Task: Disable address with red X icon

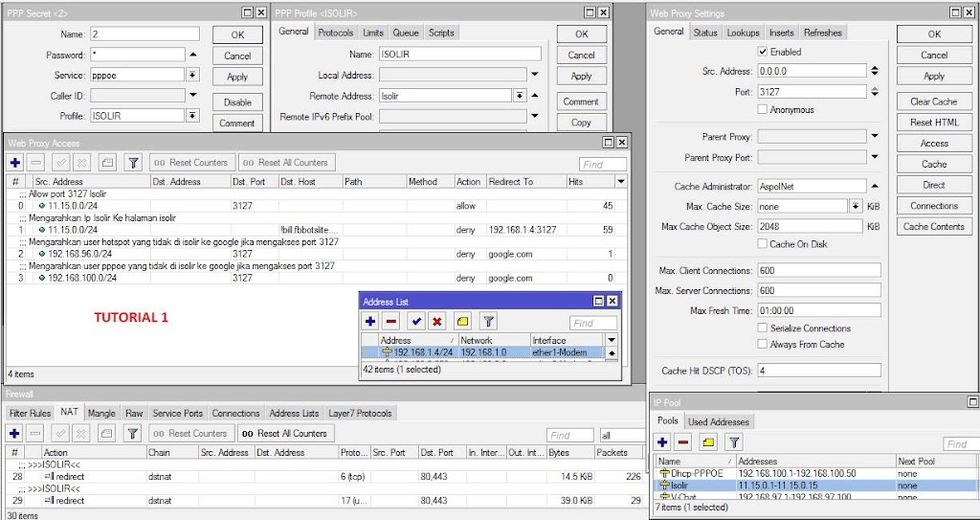Action: coord(437,322)
